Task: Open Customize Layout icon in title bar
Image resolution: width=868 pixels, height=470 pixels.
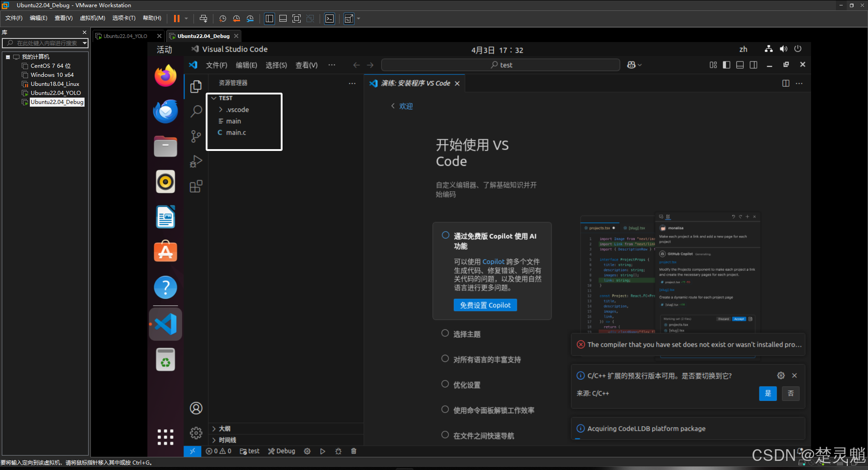Action: click(x=713, y=65)
